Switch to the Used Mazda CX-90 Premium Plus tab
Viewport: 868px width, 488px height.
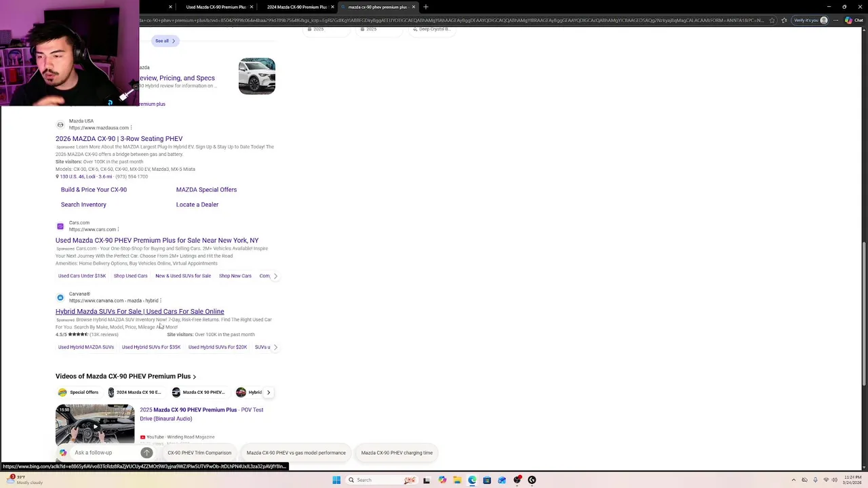(216, 7)
